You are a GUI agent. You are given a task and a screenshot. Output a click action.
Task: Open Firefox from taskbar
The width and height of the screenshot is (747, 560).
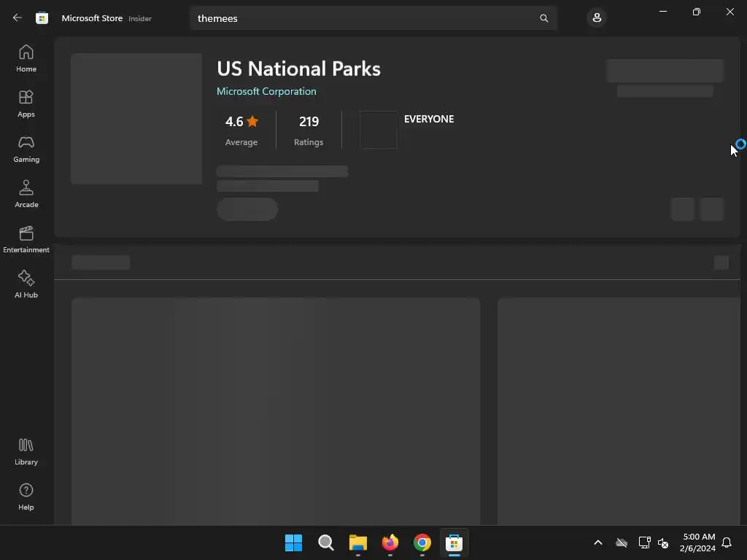[390, 542]
